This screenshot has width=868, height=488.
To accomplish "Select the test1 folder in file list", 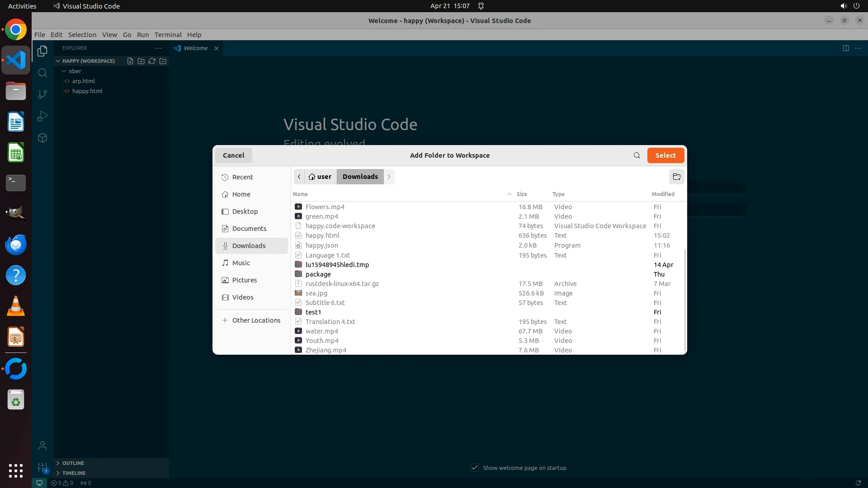I will point(313,312).
